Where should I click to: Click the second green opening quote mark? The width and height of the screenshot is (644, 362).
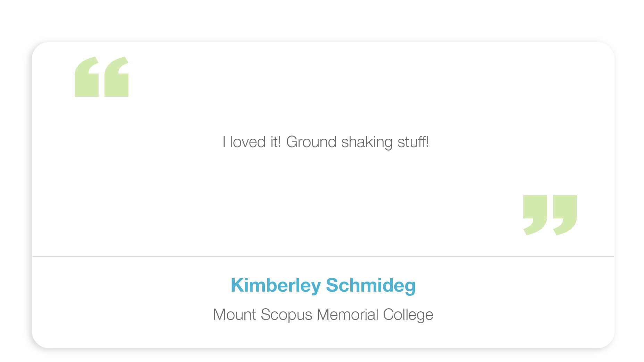(x=117, y=77)
